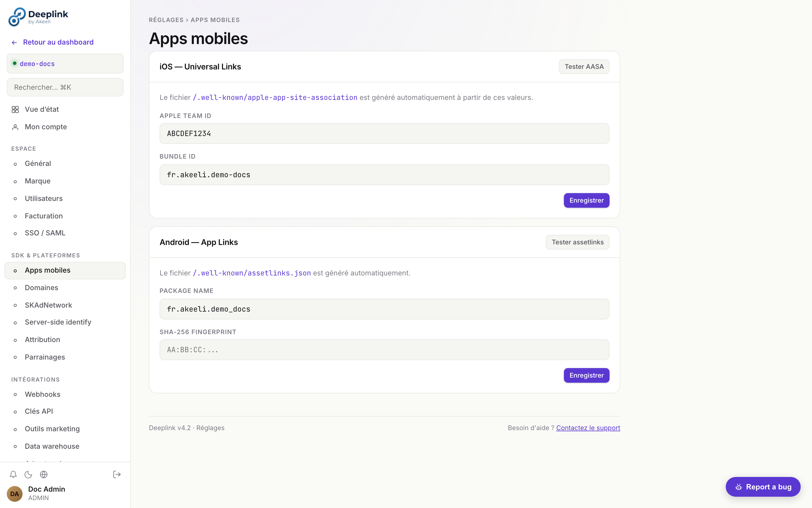Click the logout icon
Viewport: 812px width, 508px height.
(x=117, y=474)
